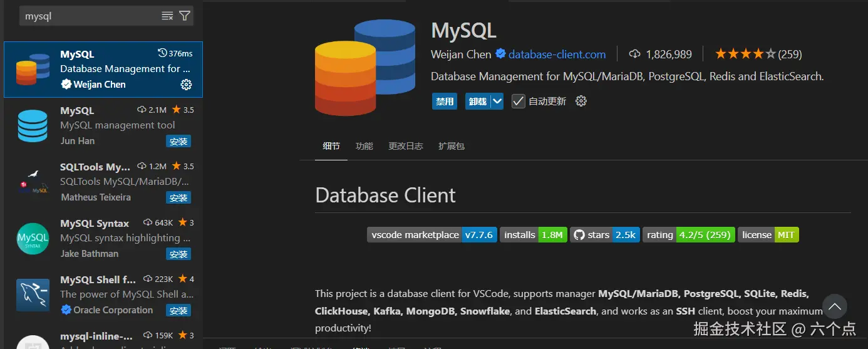
Task: Toggle the 自动更新 checkbox
Action: point(518,101)
